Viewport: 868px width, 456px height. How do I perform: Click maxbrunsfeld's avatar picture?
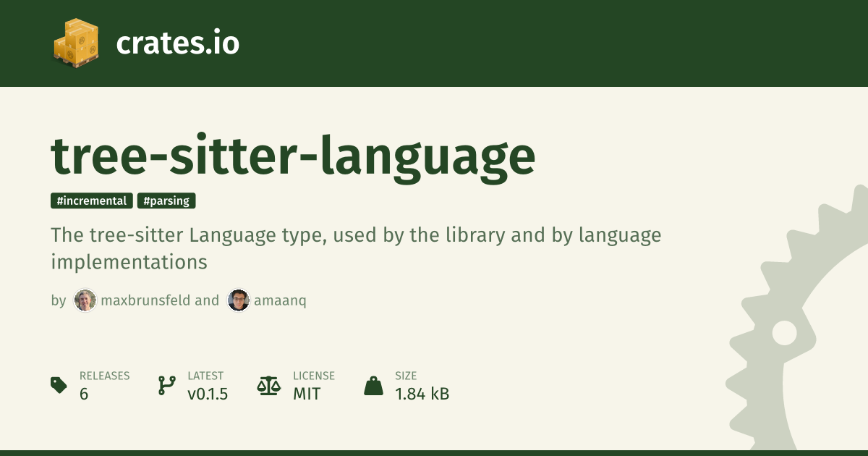[85, 300]
